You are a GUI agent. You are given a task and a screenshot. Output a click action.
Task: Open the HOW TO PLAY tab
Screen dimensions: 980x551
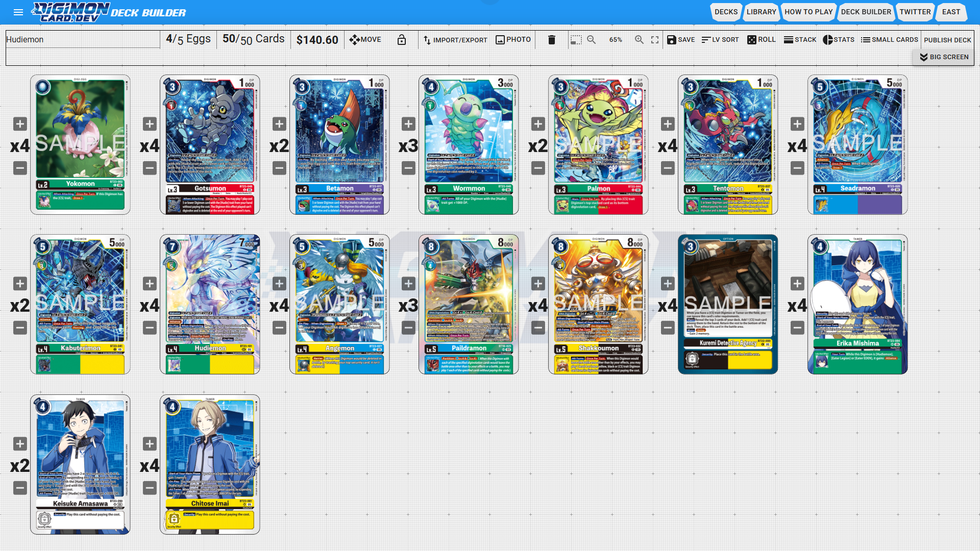808,12
